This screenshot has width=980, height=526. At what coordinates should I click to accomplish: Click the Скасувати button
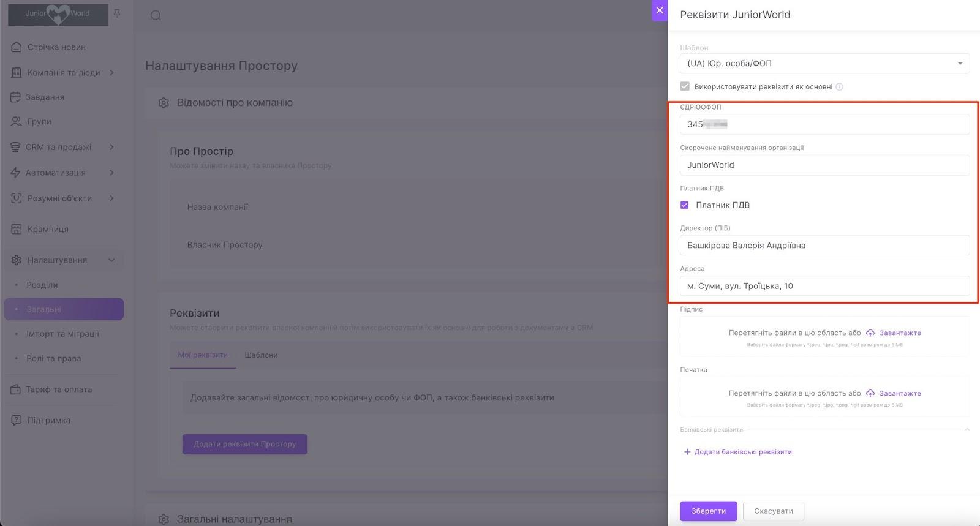click(774, 511)
